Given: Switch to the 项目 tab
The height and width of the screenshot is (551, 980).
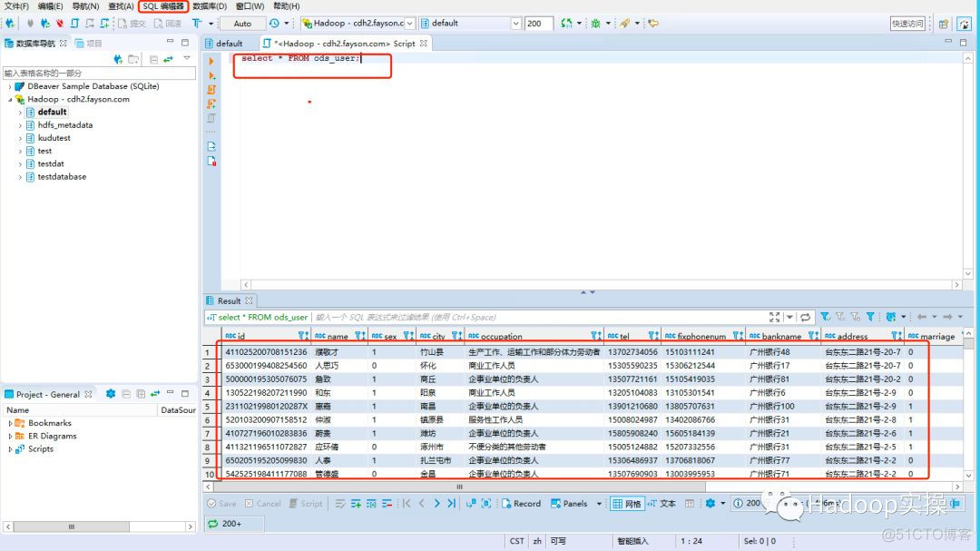Looking at the screenshot, I should point(88,44).
